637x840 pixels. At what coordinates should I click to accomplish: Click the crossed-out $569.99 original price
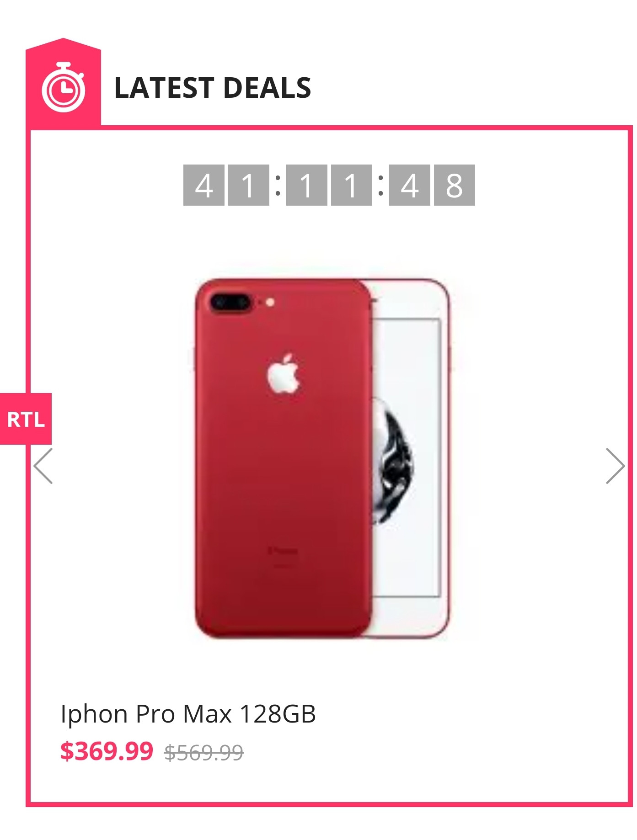204,752
